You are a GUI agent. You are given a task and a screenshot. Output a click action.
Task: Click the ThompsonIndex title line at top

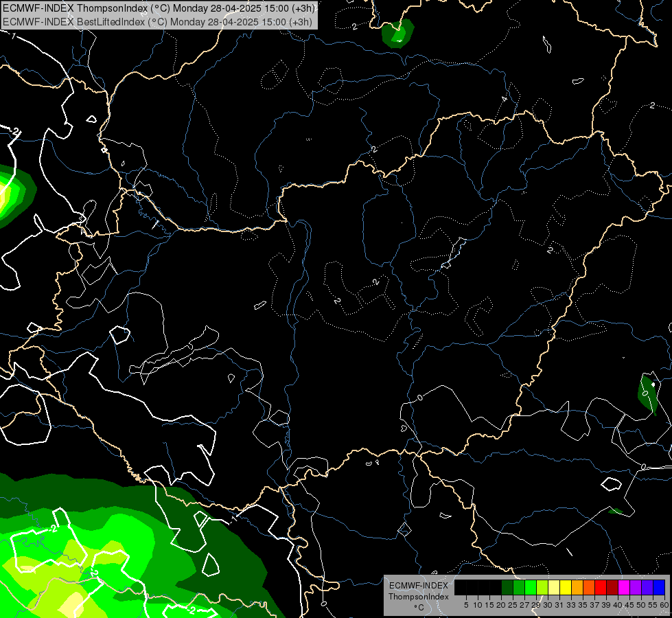point(159,8)
